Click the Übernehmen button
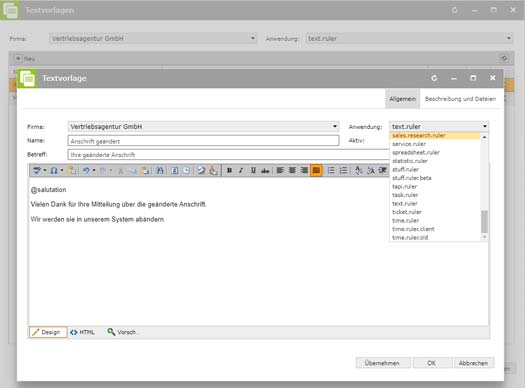 [x=383, y=363]
